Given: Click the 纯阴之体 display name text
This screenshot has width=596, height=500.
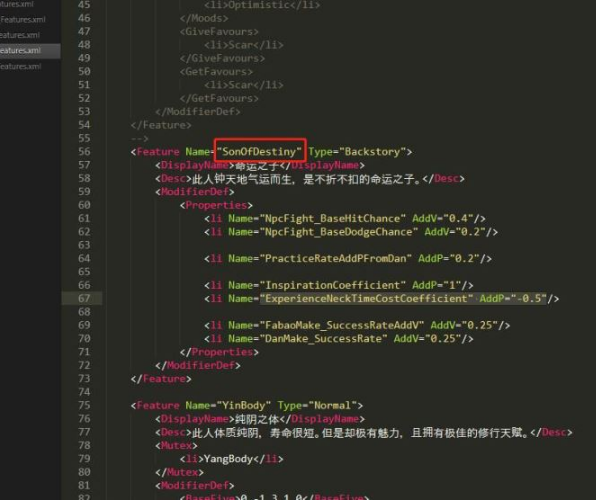Looking at the screenshot, I should click(x=257, y=419).
